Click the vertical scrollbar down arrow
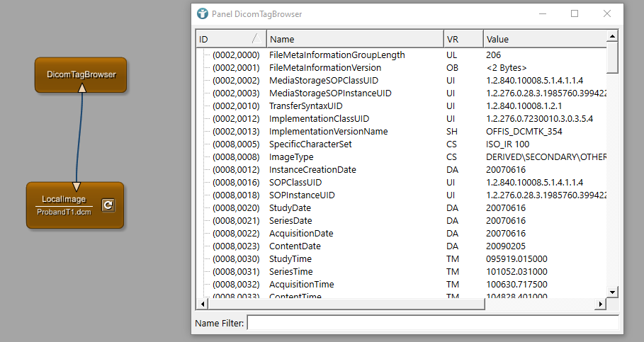The width and height of the screenshot is (644, 342). [613, 291]
